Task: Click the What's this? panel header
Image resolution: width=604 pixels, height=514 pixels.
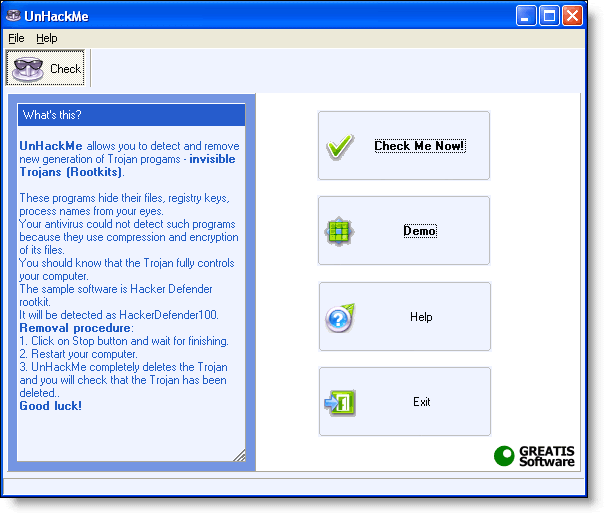Action: 131,115
